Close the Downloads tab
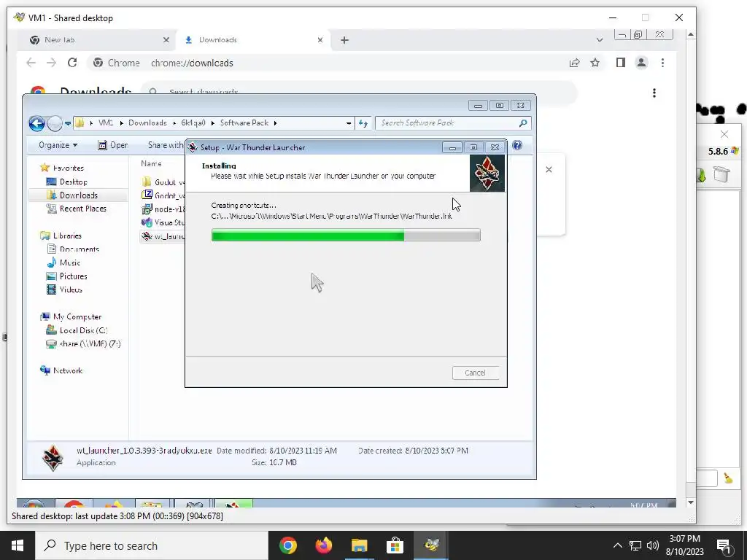Image resolution: width=747 pixels, height=560 pixels. coord(320,40)
